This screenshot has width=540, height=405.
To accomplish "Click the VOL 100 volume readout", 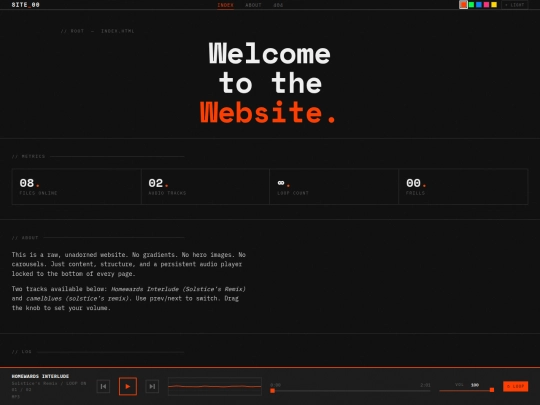I will click(x=467, y=385).
